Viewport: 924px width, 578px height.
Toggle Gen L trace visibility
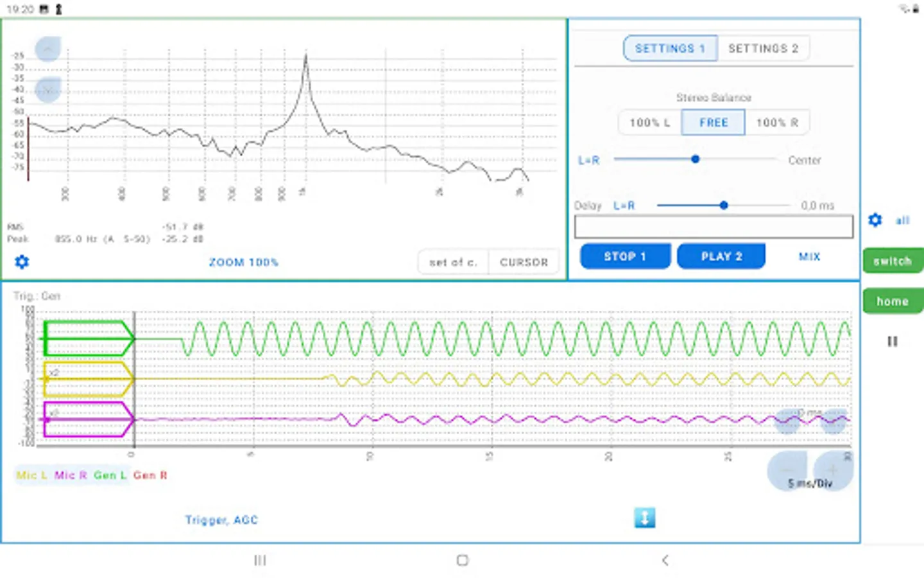[x=110, y=475]
